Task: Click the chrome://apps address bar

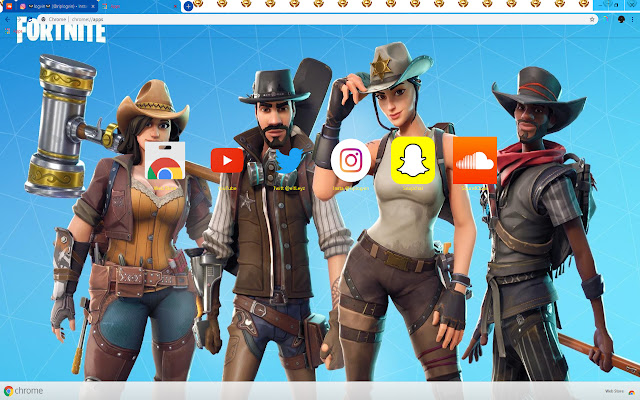Action: point(318,19)
